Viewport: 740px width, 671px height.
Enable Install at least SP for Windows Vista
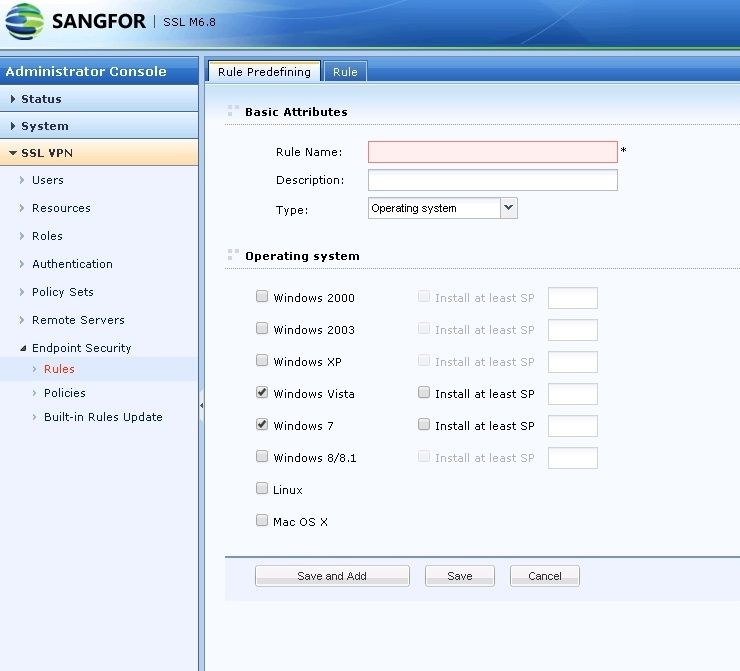click(424, 393)
